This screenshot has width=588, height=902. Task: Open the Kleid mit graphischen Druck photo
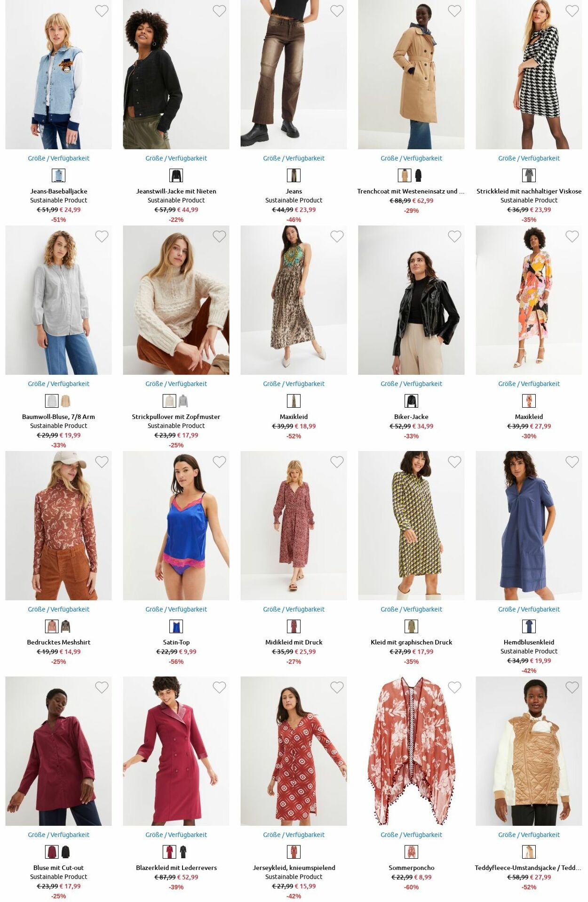coord(411,525)
